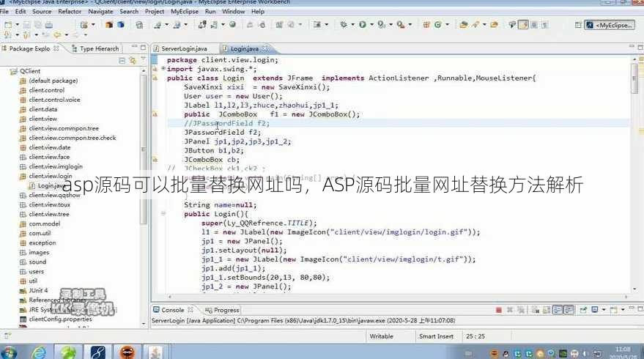
Task: Switch to the Type Hierarchy tab
Action: tap(95, 48)
